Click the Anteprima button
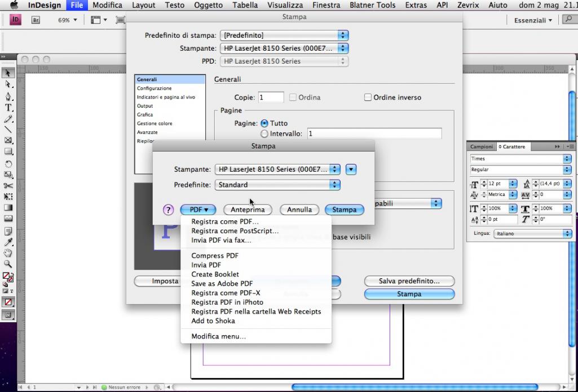578x392 pixels. pos(248,210)
